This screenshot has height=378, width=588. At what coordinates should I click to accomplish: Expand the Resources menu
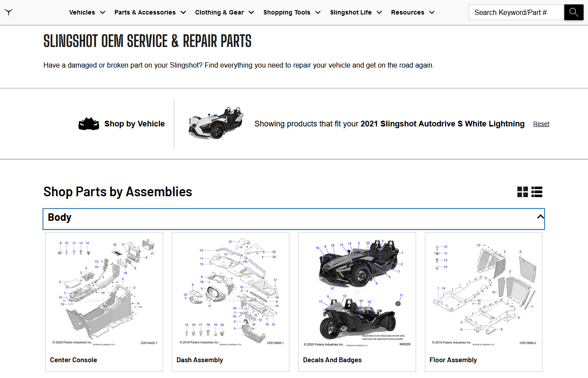point(413,12)
